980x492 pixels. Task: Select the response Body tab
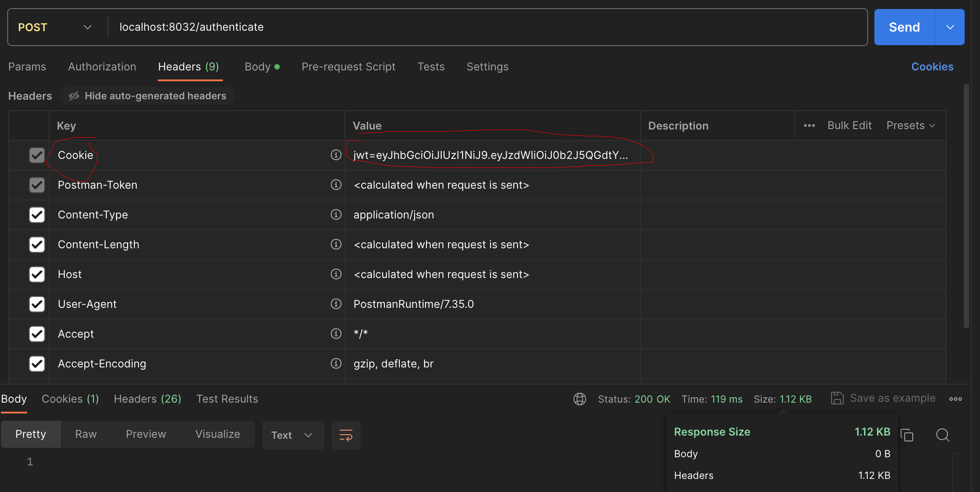click(x=14, y=399)
